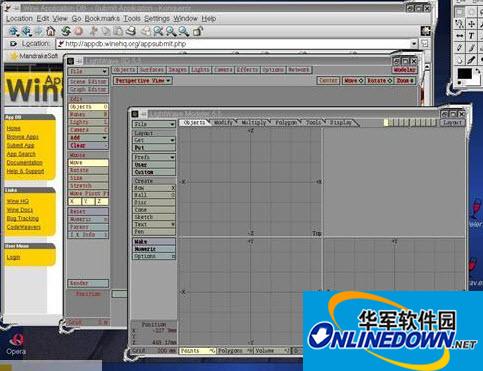This screenshot has width=483, height=371.
Task: Click the red Stop icon in Konqueror
Action: click(78, 31)
